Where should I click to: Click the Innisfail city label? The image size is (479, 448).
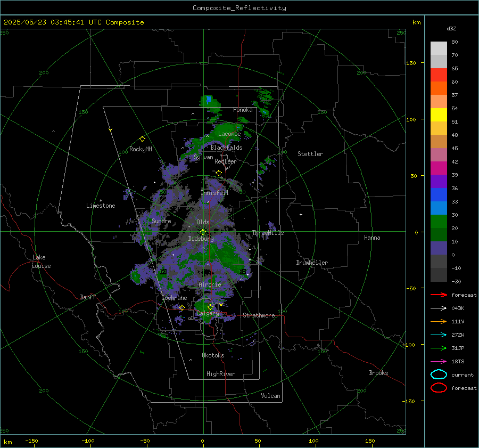[214, 193]
